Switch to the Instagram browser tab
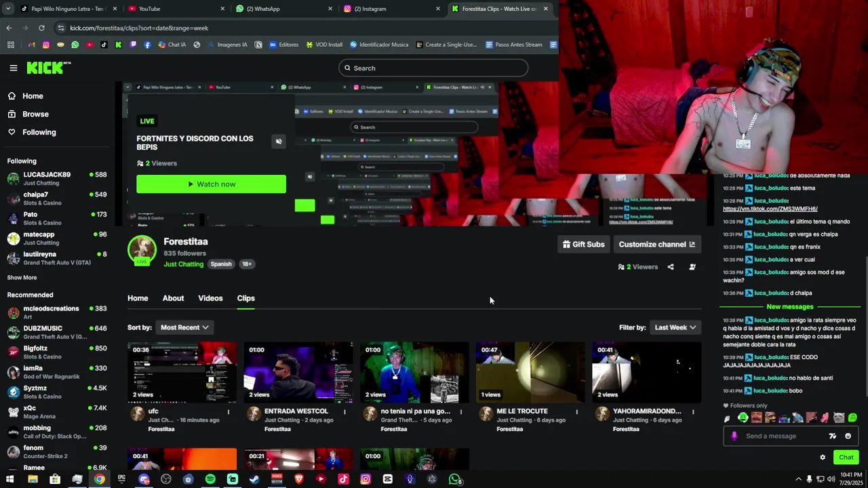Image resolution: width=868 pixels, height=488 pixels. (391, 9)
